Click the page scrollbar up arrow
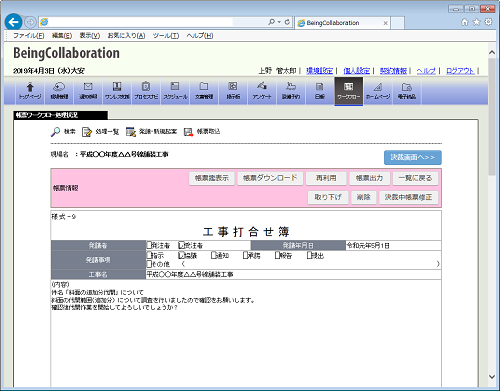 tap(492, 52)
